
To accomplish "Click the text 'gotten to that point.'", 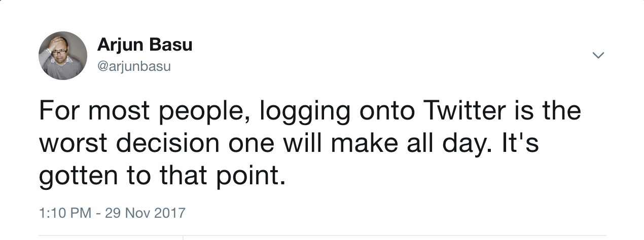I will click(x=159, y=177).
